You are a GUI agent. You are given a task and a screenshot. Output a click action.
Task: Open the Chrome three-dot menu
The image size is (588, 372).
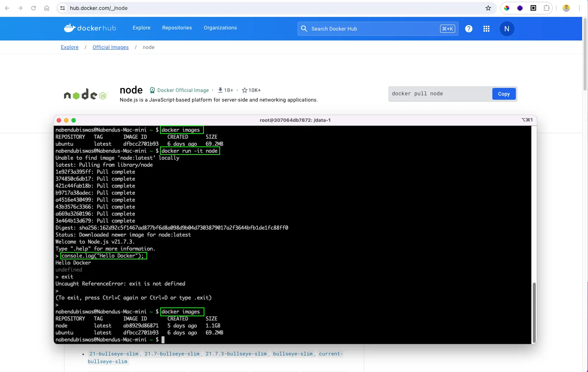click(580, 8)
